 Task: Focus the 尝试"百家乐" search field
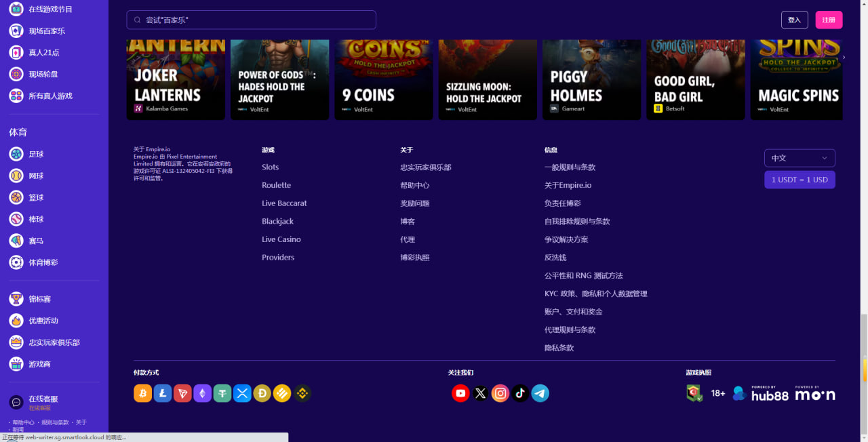tap(251, 20)
